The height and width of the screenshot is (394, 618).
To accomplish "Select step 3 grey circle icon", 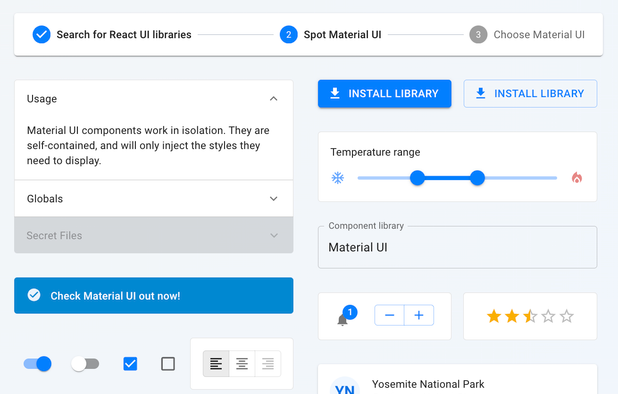I will (x=478, y=35).
